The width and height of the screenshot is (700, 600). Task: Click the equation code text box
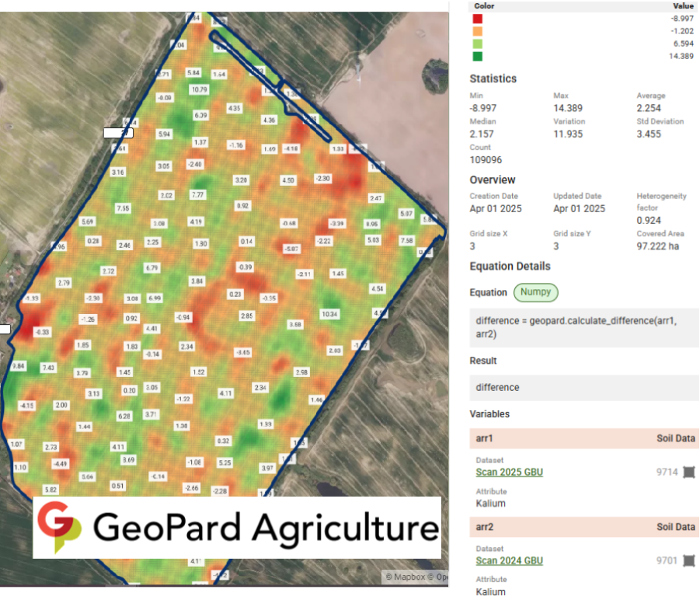pos(583,326)
